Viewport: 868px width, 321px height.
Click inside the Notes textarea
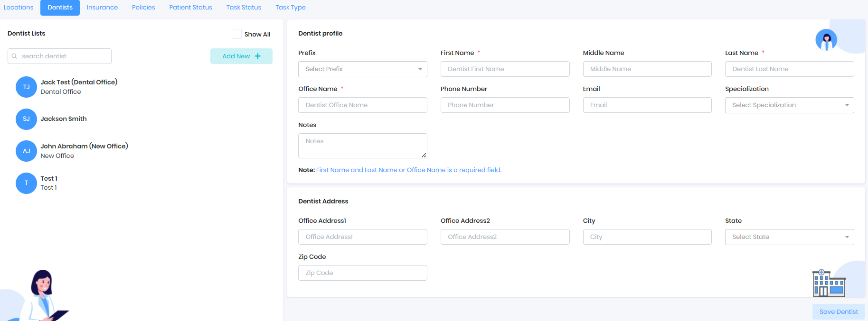tap(363, 146)
